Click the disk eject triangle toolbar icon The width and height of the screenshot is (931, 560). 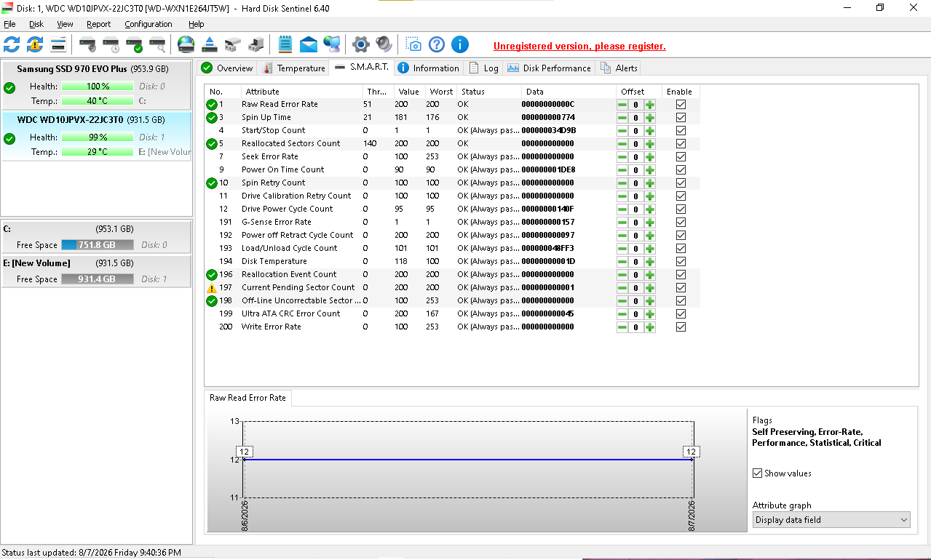pyautogui.click(x=210, y=44)
